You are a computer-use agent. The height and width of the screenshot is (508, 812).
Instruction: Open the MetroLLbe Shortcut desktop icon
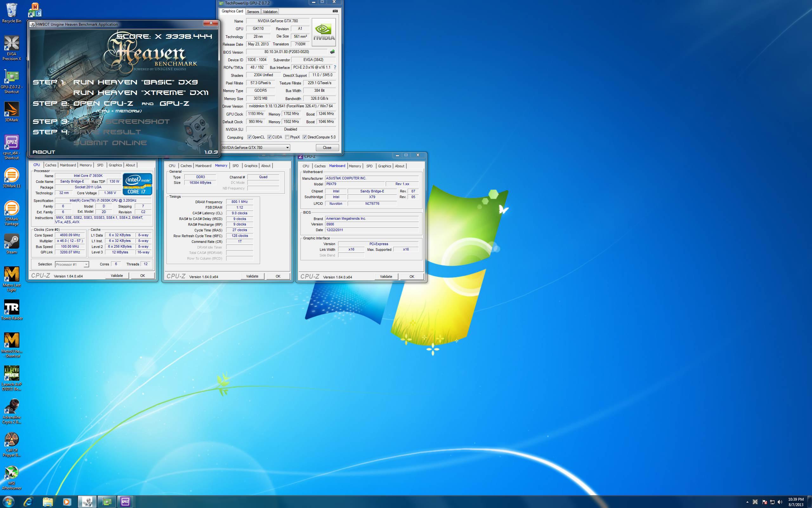tap(11, 345)
